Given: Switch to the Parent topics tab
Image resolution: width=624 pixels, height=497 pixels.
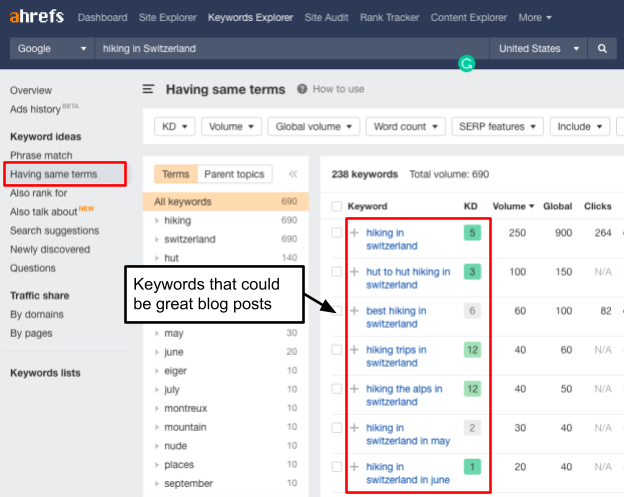Looking at the screenshot, I should click(234, 174).
